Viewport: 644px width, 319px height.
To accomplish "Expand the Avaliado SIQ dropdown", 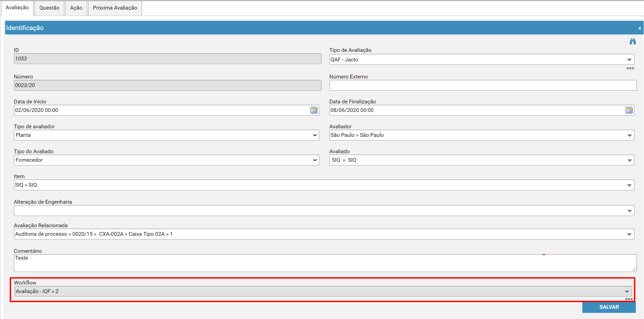I will (x=629, y=160).
